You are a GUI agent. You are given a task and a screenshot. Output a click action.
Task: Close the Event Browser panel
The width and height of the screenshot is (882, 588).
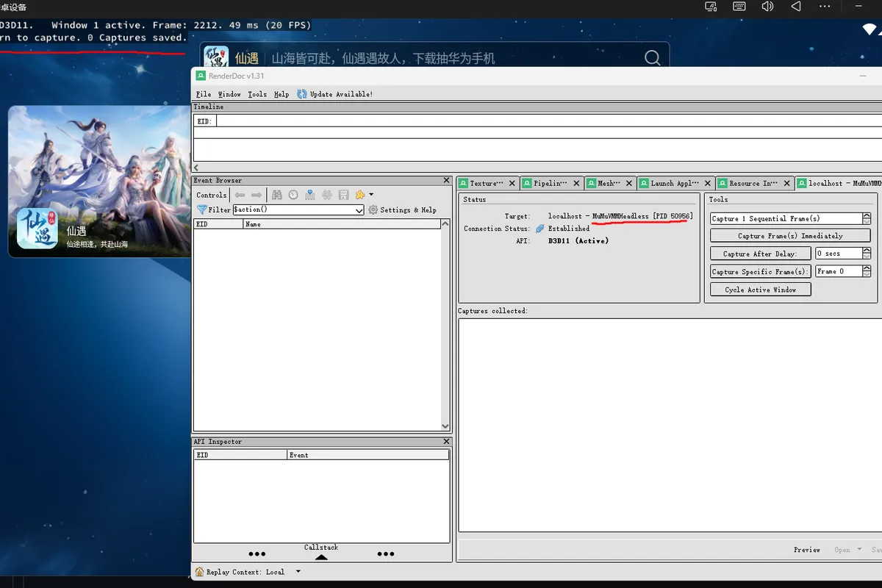tap(447, 180)
